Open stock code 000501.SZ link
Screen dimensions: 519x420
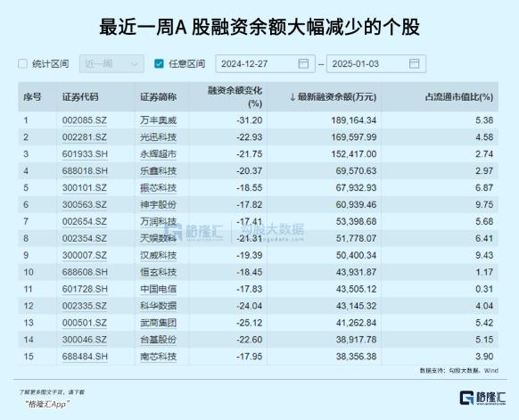85,323
